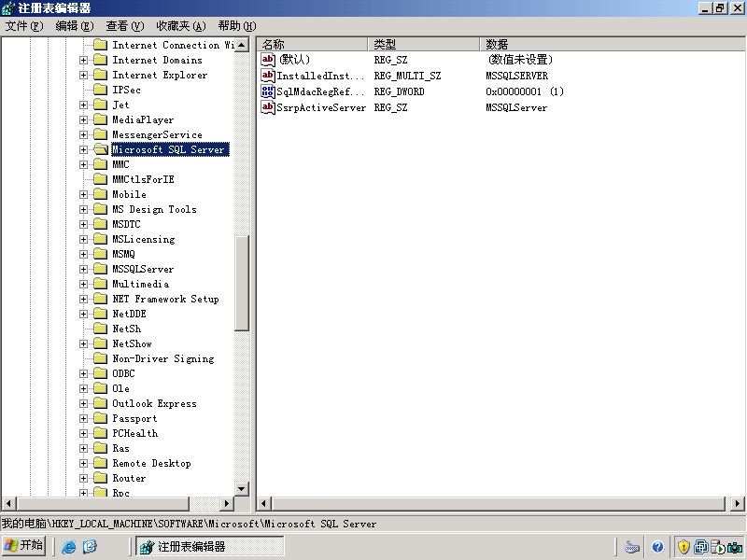Screen dimensions: 747x560
Task: Select the MessengerService key
Action: pos(157,134)
